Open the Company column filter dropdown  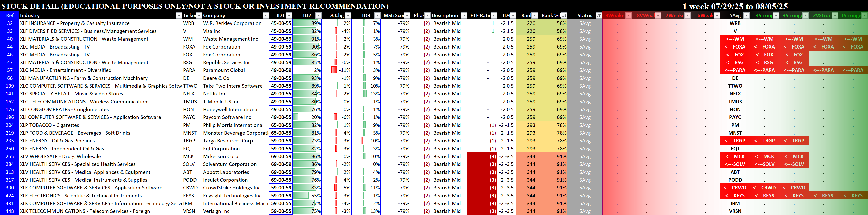[266, 15]
